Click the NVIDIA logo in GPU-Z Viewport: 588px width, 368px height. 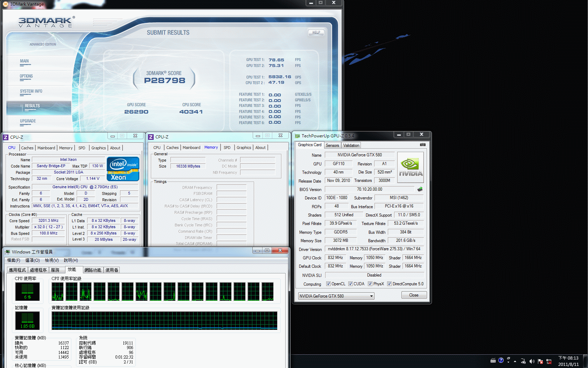411,168
